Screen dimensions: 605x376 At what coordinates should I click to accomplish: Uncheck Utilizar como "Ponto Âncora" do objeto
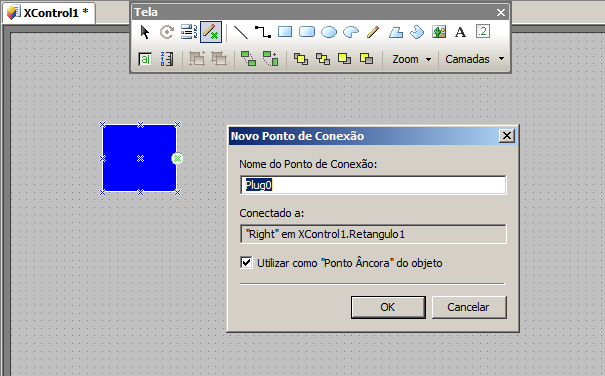click(x=246, y=263)
